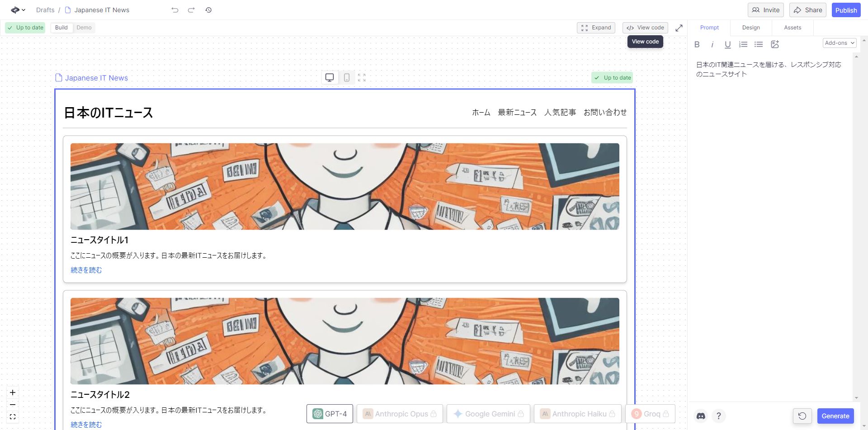Switch to the Demo mode toggle

coord(84,28)
